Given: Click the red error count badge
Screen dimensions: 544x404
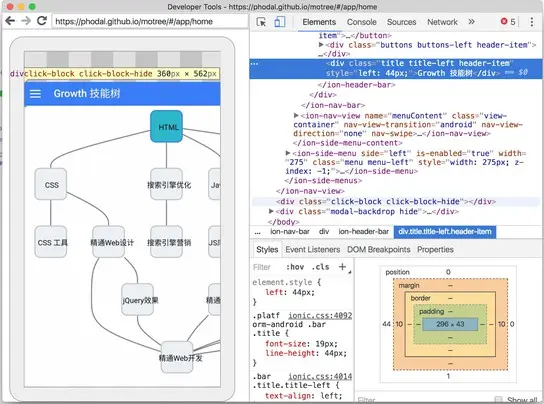Looking at the screenshot, I should click(x=508, y=22).
